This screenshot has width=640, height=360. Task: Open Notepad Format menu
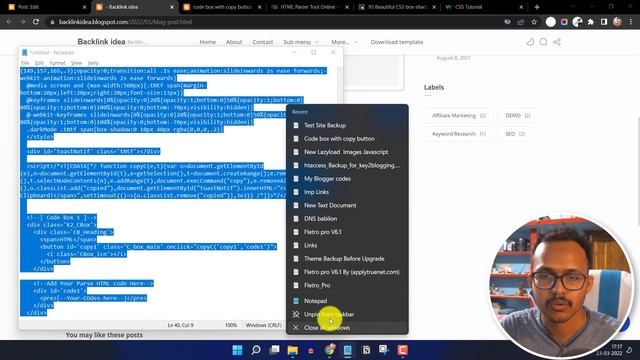(57, 63)
